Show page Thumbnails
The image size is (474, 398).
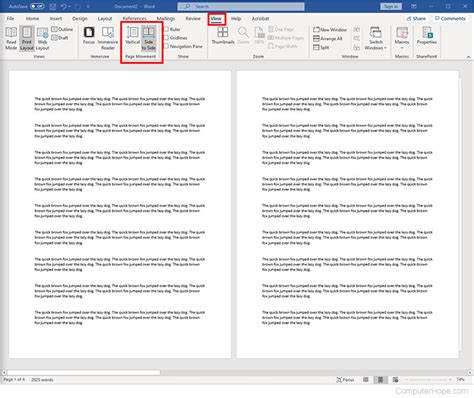(223, 36)
